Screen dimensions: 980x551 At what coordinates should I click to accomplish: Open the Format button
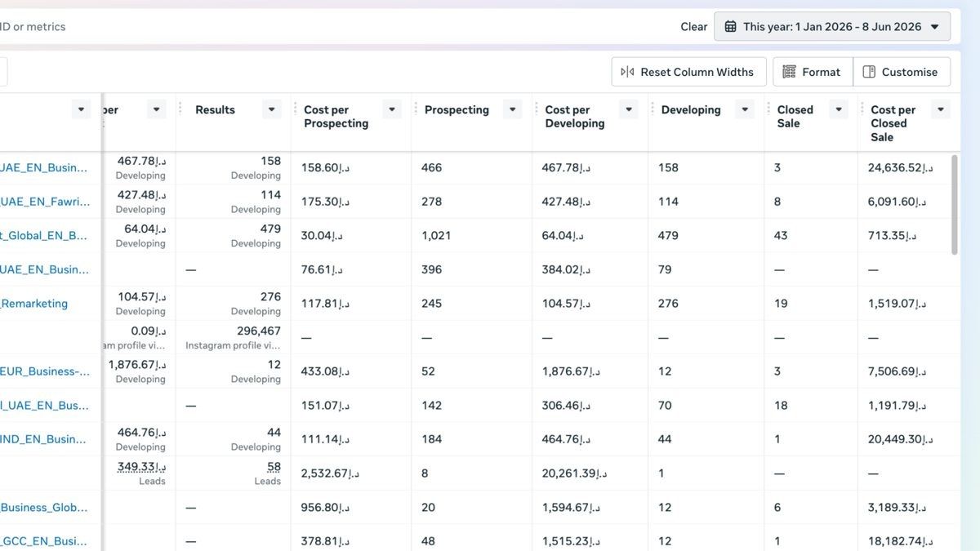pyautogui.click(x=813, y=72)
